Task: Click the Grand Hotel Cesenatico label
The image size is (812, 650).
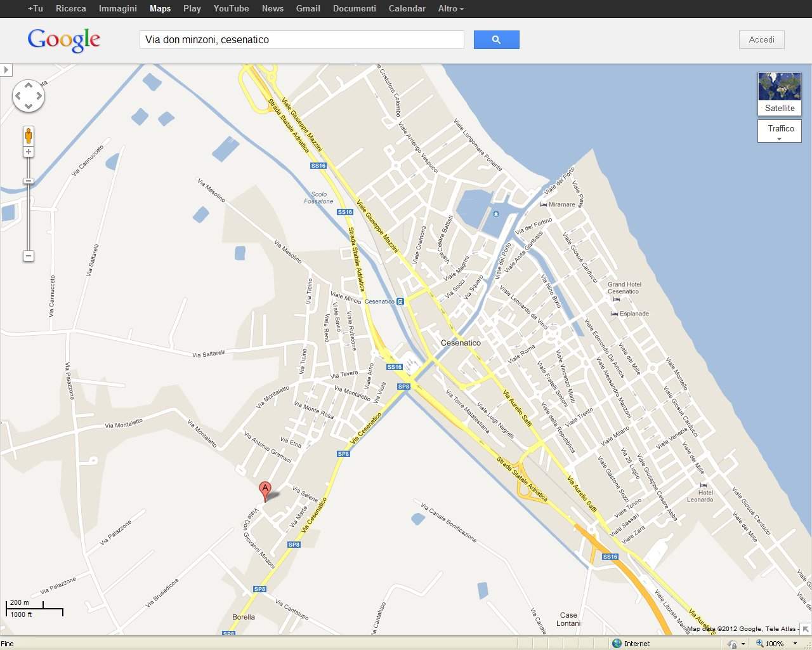Action: click(624, 288)
